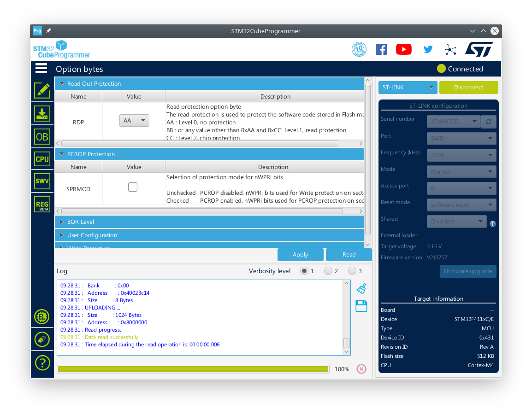This screenshot has width=532, height=415.
Task: Click the Device value STM32F411xC/E
Action: coord(474,319)
